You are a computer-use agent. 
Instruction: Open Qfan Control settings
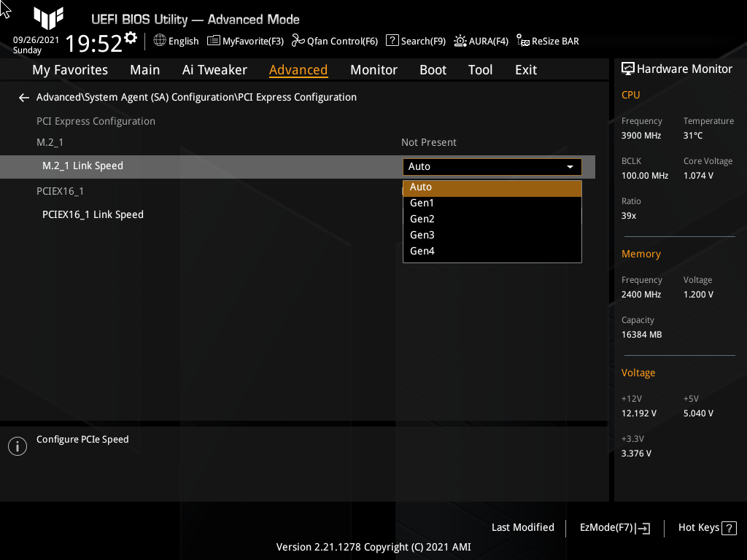tap(334, 41)
